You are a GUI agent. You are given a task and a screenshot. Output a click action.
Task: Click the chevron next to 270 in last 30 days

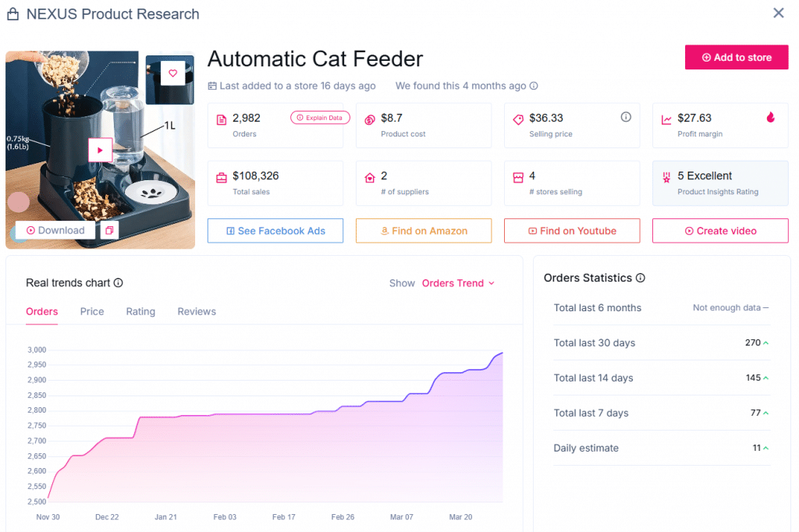pyautogui.click(x=765, y=342)
